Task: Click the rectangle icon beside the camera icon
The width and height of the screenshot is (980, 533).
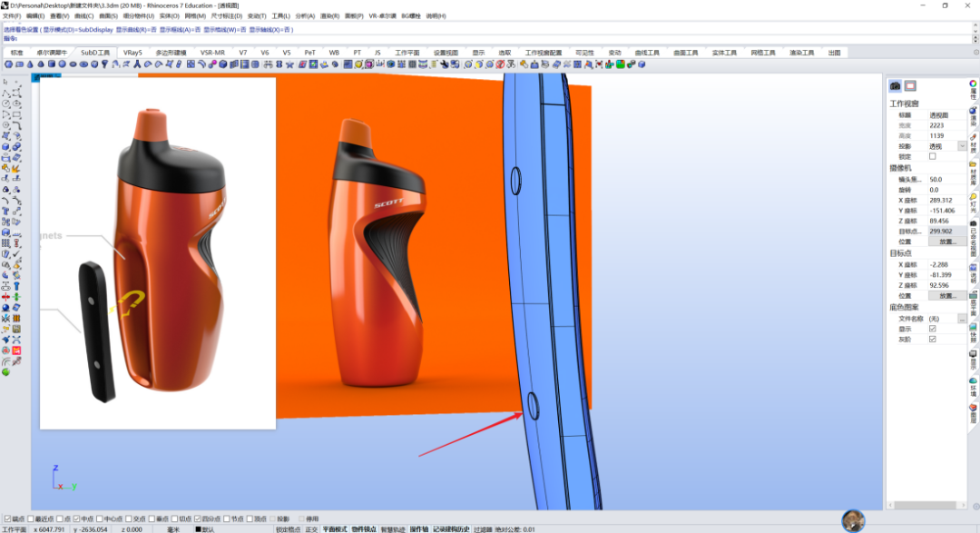Action: (x=910, y=85)
